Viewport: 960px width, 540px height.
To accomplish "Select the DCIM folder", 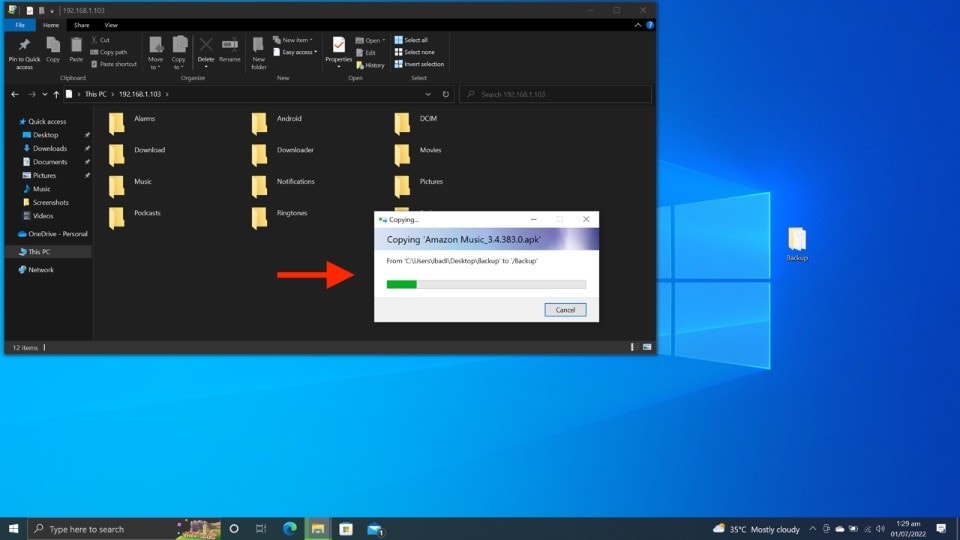I will click(x=416, y=123).
